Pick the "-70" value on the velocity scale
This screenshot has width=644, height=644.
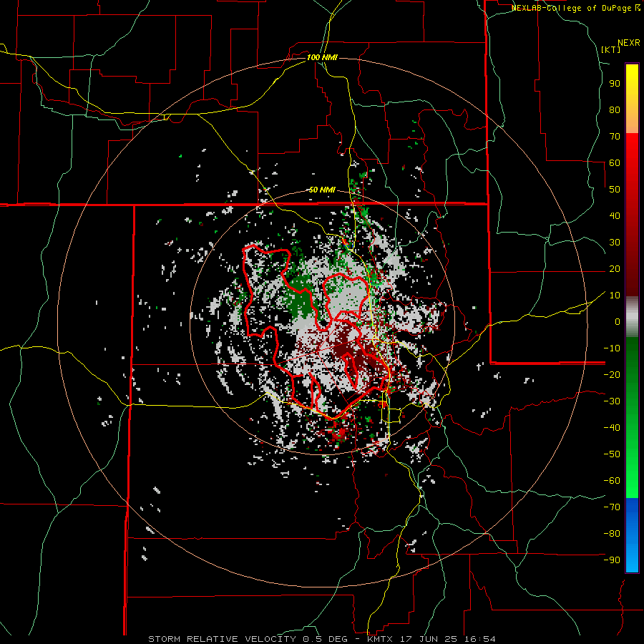tap(612, 507)
